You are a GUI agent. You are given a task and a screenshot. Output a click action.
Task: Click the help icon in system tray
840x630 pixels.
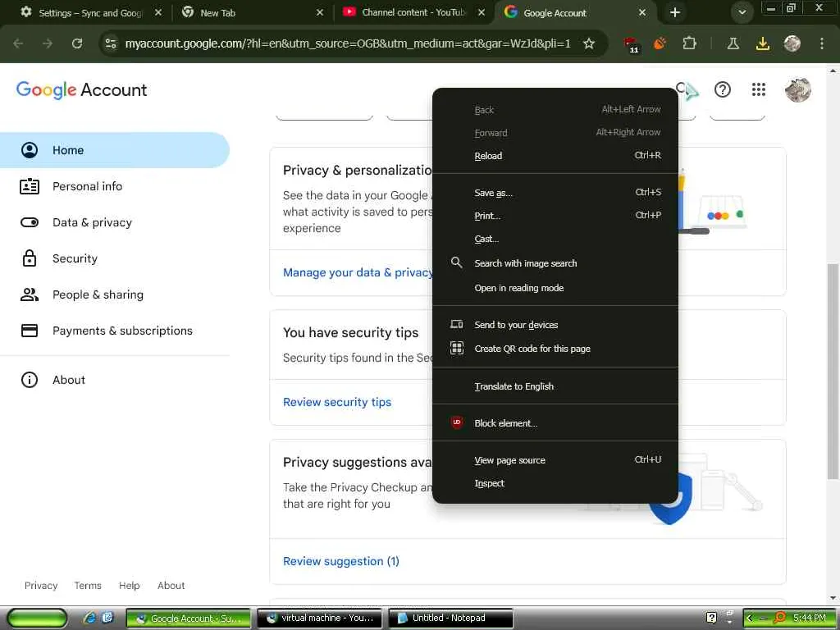[x=711, y=618]
